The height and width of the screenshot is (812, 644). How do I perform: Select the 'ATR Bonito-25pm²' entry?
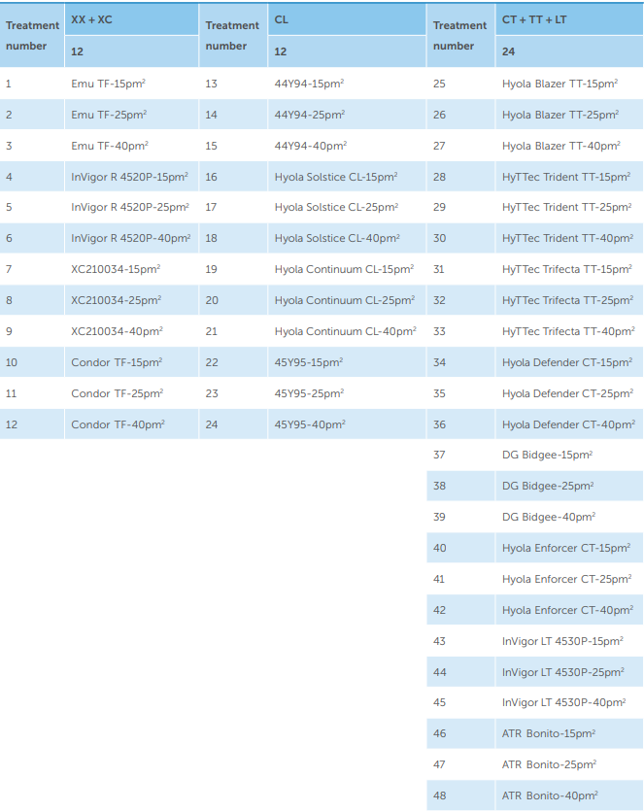569,764
